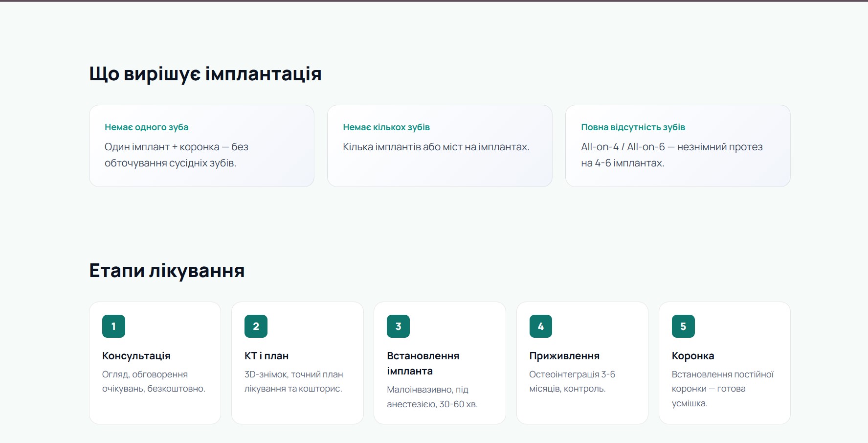The height and width of the screenshot is (443, 868).
Task: Click text 'Кілька імплантів або міст на імплантах.'
Action: tap(436, 147)
